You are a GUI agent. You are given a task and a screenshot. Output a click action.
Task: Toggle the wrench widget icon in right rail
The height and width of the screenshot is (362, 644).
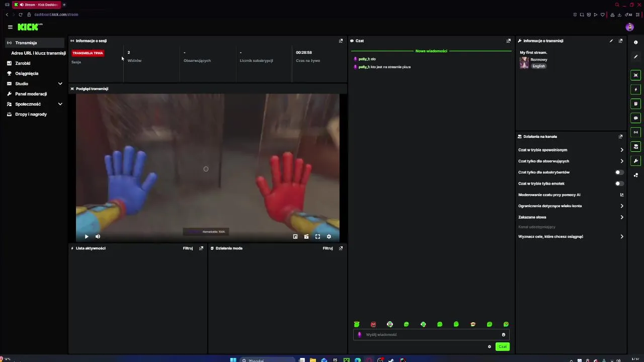coord(636,161)
